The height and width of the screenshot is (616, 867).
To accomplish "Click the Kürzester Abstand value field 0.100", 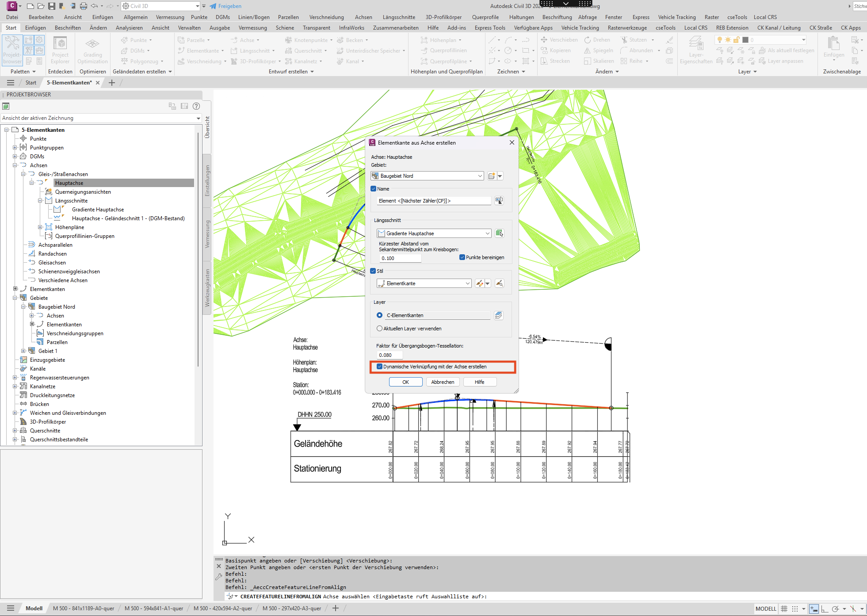I will click(400, 258).
